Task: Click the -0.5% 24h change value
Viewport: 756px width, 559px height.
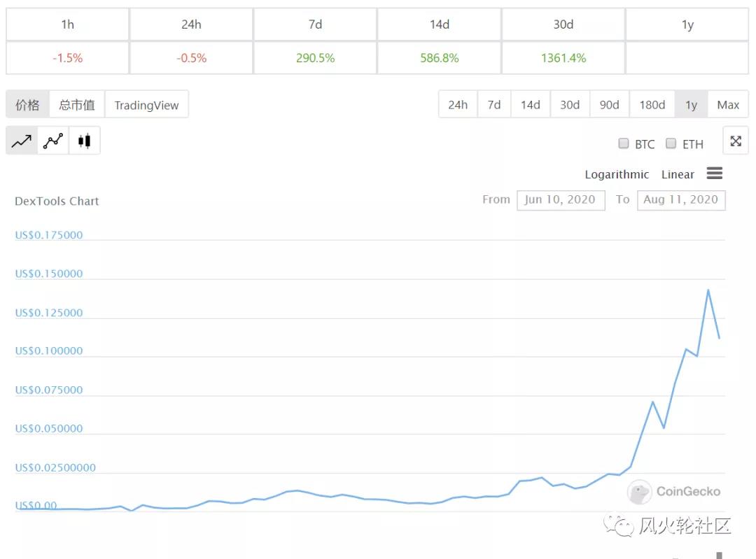Action: (191, 58)
